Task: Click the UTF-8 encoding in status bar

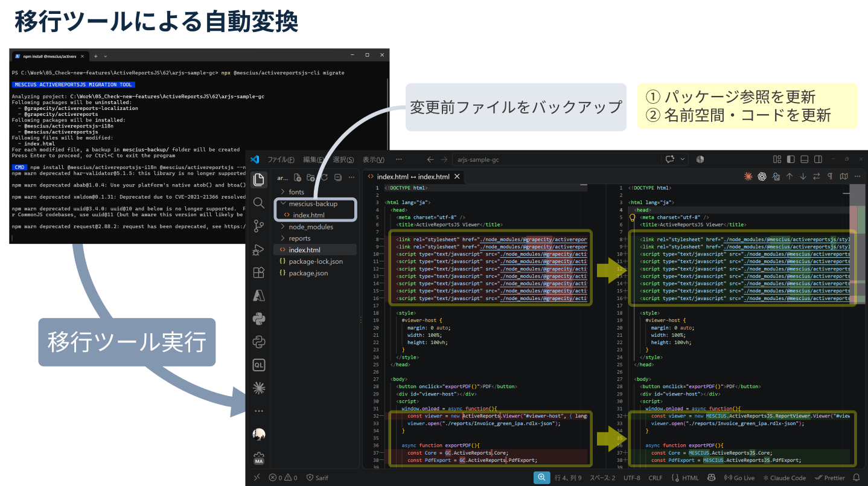Action: pos(632,478)
